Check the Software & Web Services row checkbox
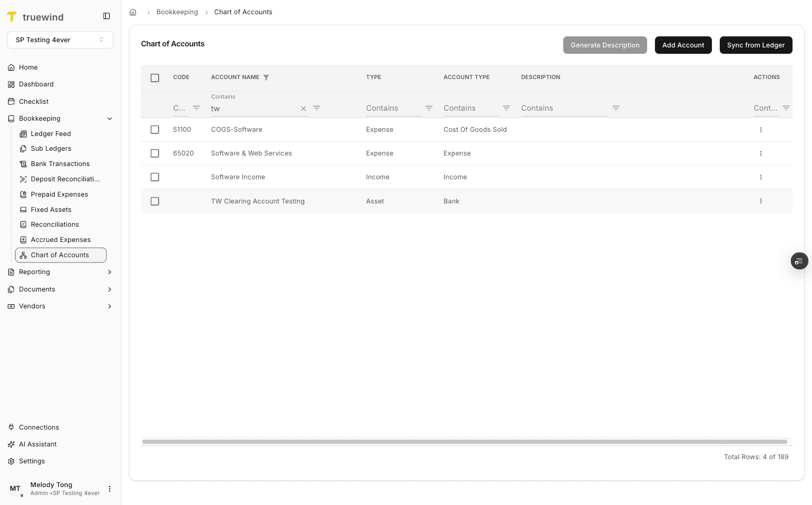 point(154,153)
